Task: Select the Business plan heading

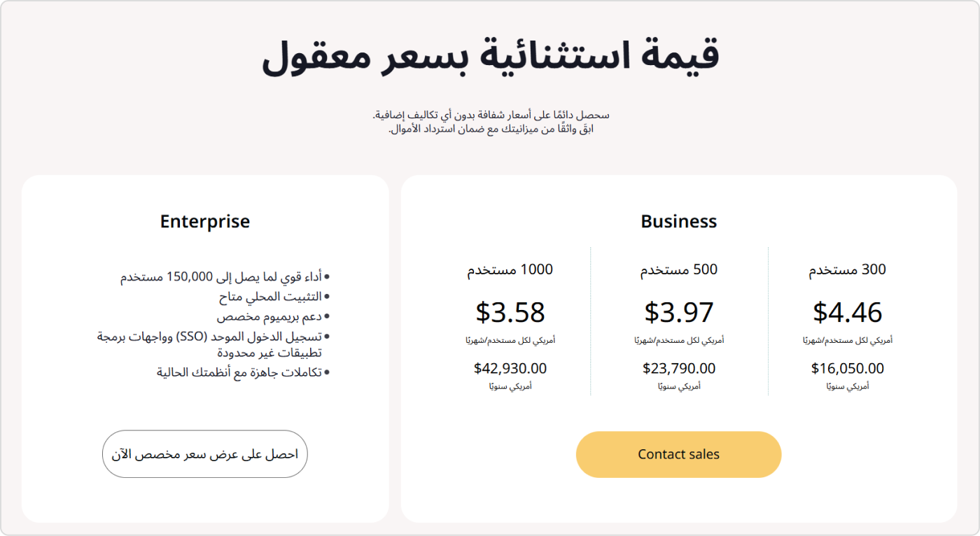Action: pos(678,221)
